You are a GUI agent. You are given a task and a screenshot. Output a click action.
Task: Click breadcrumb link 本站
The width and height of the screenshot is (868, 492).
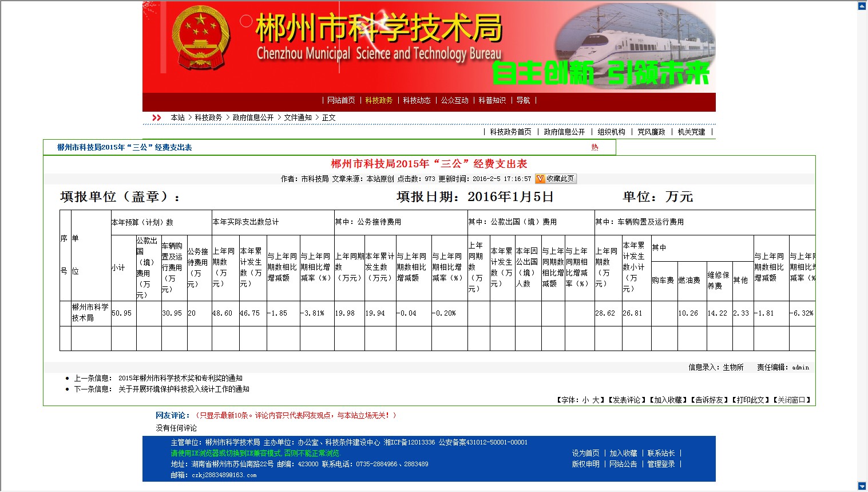click(x=177, y=117)
